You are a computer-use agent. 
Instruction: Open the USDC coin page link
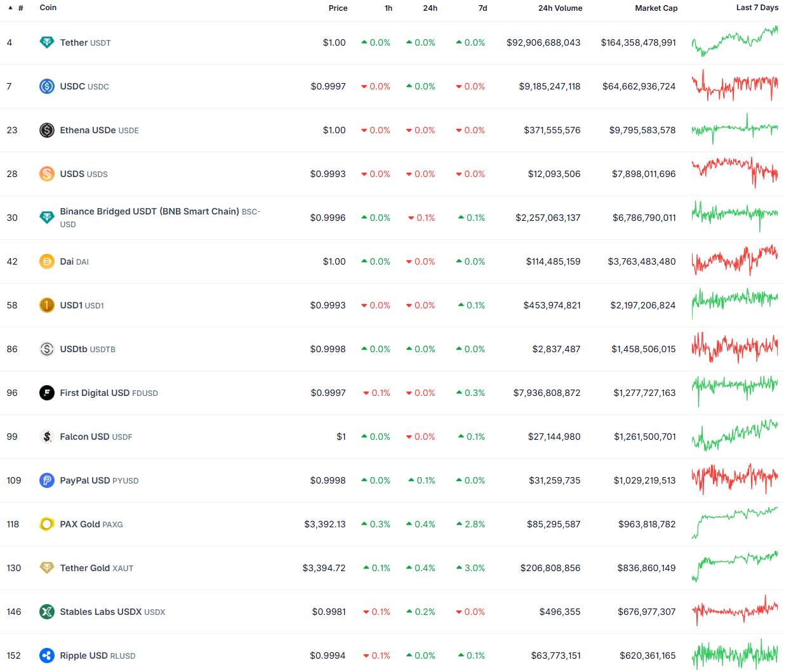click(x=84, y=86)
